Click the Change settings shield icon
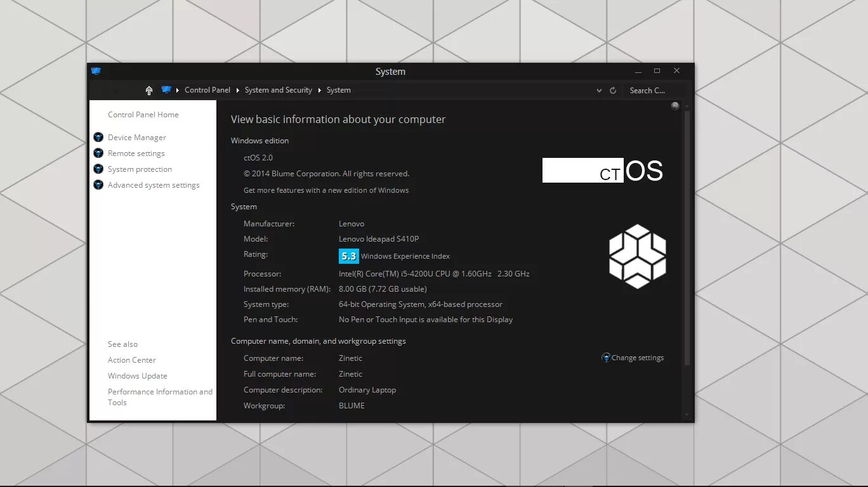868x487 pixels. point(606,357)
